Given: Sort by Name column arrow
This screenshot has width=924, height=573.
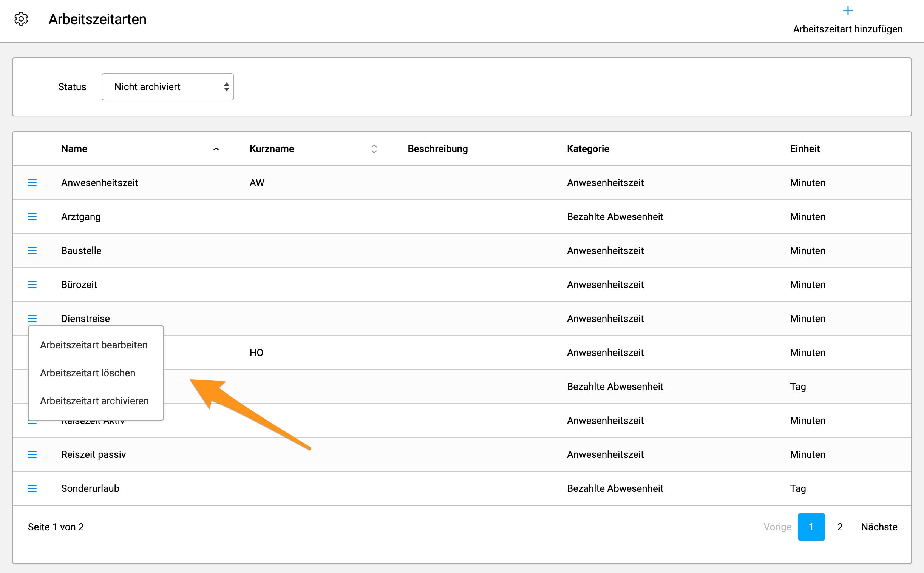Looking at the screenshot, I should (216, 149).
